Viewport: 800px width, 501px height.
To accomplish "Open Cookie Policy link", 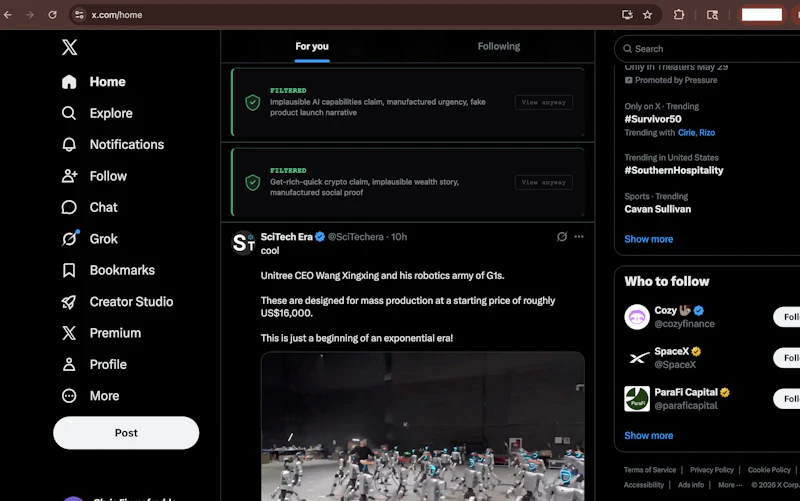I will tap(769, 470).
